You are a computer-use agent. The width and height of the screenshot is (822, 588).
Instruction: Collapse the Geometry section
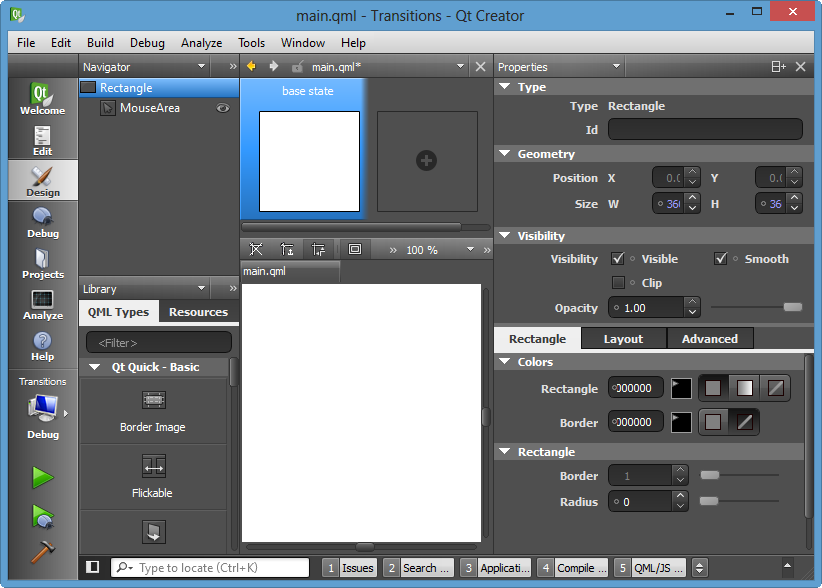point(505,154)
